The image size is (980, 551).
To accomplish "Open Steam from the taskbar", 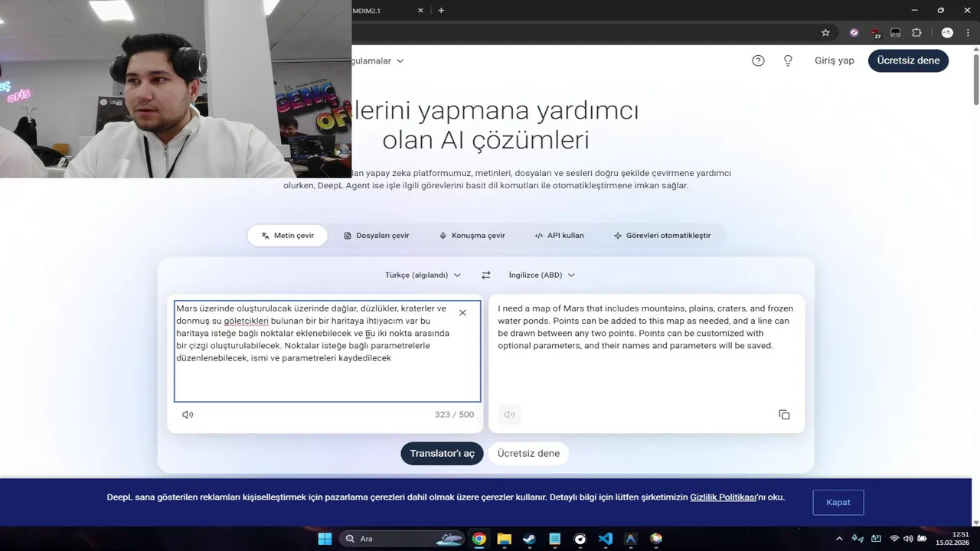I will pos(529,538).
